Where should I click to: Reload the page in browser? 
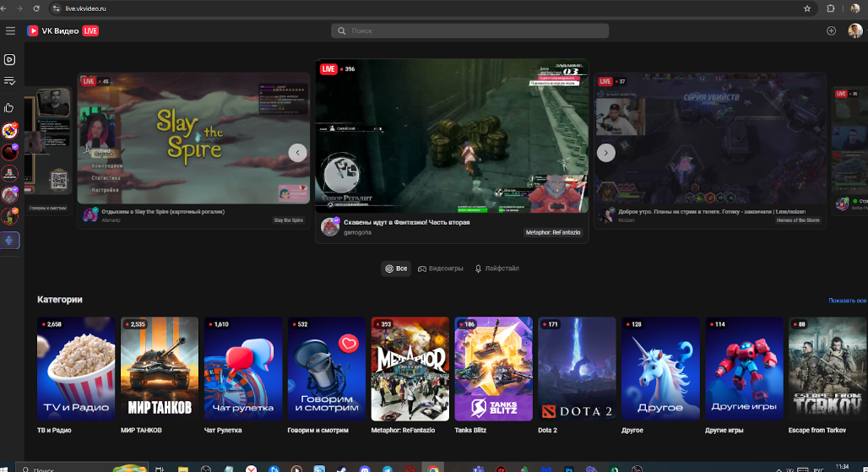pos(36,8)
